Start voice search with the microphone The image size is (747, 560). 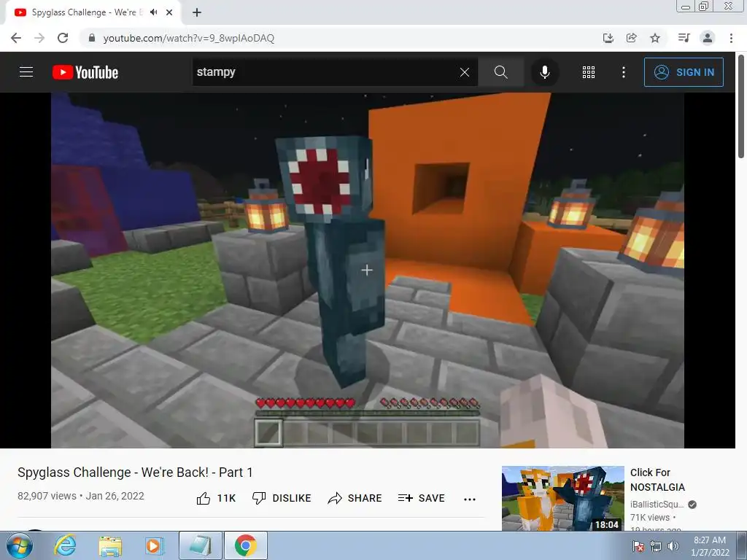[544, 72]
